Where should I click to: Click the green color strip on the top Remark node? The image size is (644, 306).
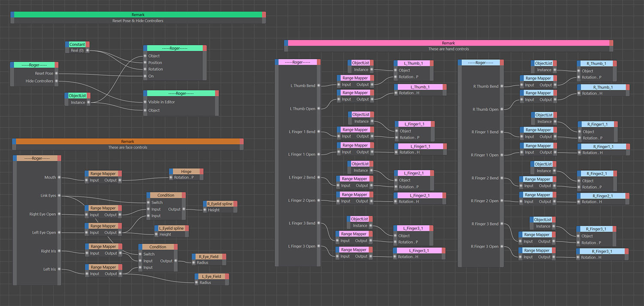(x=137, y=14)
